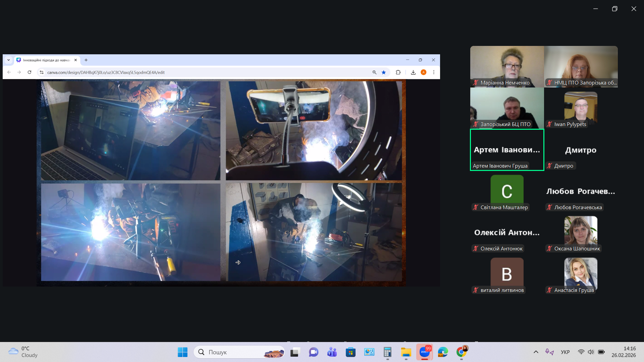Launch Calculator from the taskbar

387,352
